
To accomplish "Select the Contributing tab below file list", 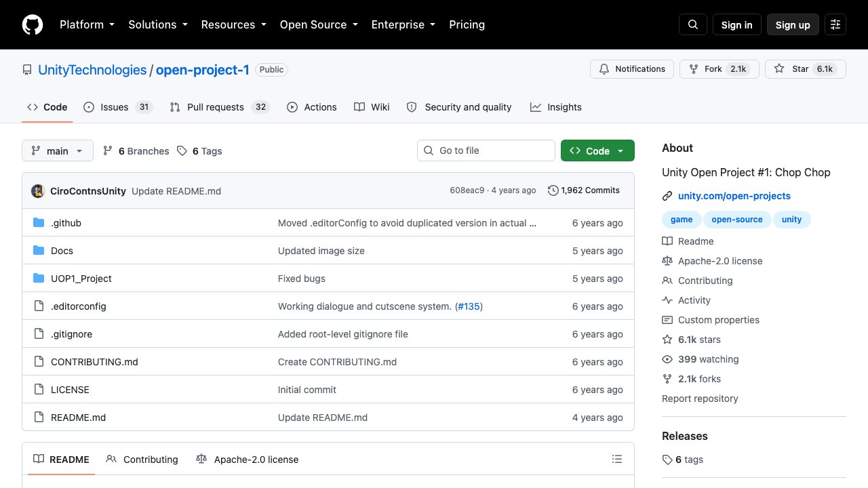I will click(x=142, y=460).
